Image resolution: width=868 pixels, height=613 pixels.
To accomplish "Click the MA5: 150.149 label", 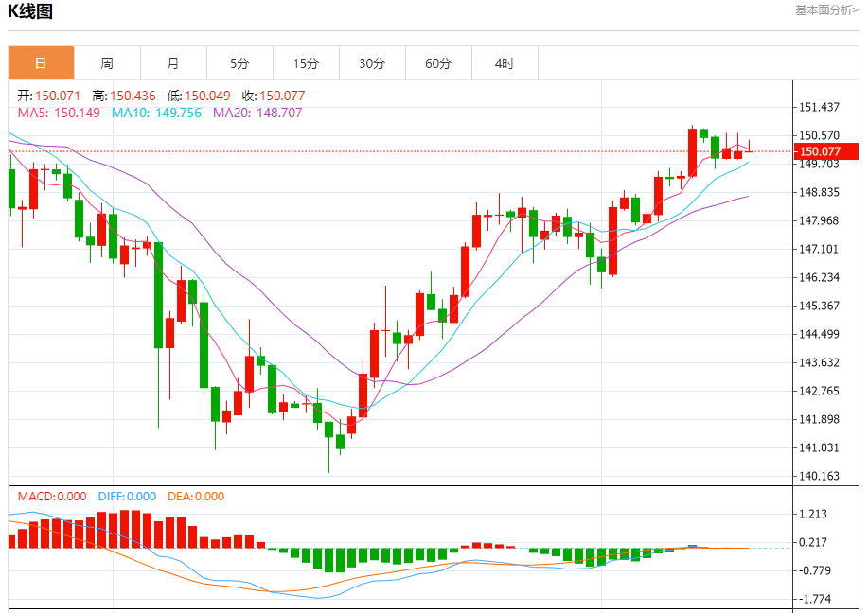I will click(59, 113).
